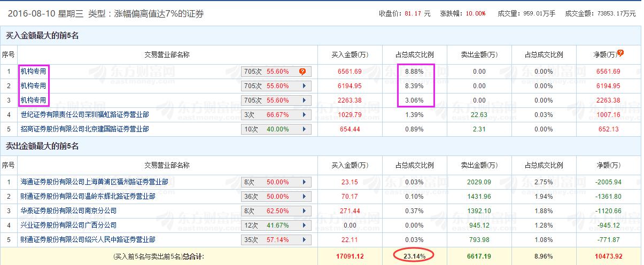
Task: Click the total buy amount 17091.12
Action: (x=350, y=256)
